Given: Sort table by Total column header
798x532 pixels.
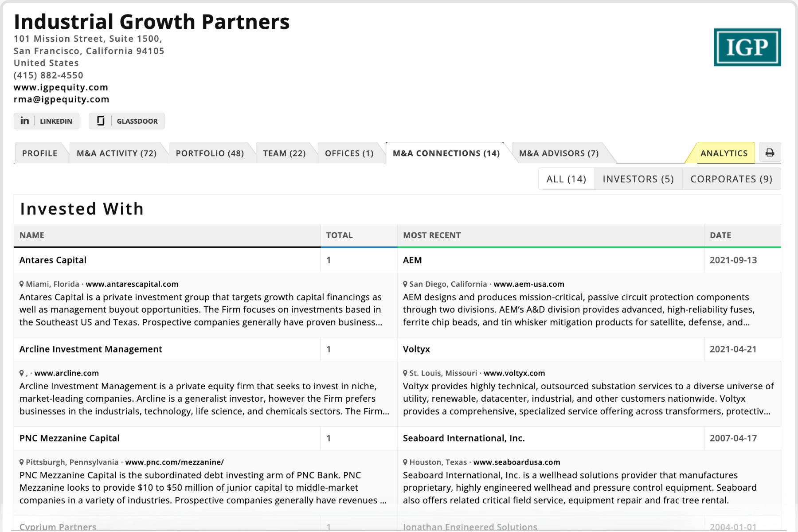Looking at the screenshot, I should click(x=340, y=235).
